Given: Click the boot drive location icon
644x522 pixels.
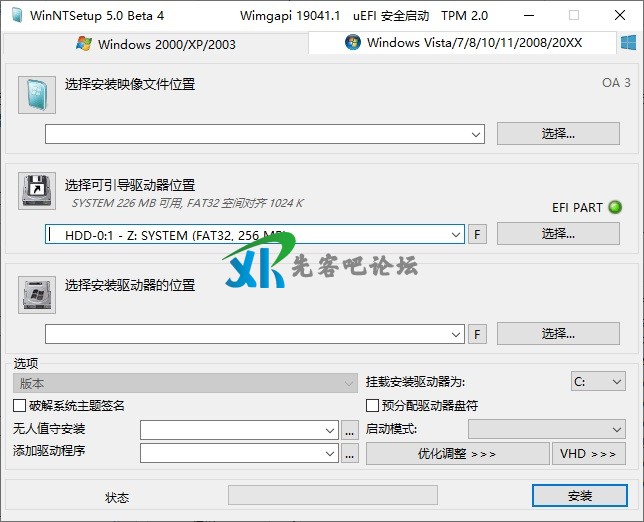Looking at the screenshot, I should pos(37,190).
